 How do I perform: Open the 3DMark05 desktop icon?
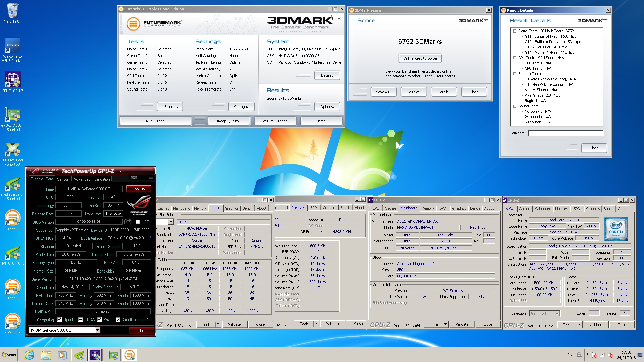(x=12, y=289)
